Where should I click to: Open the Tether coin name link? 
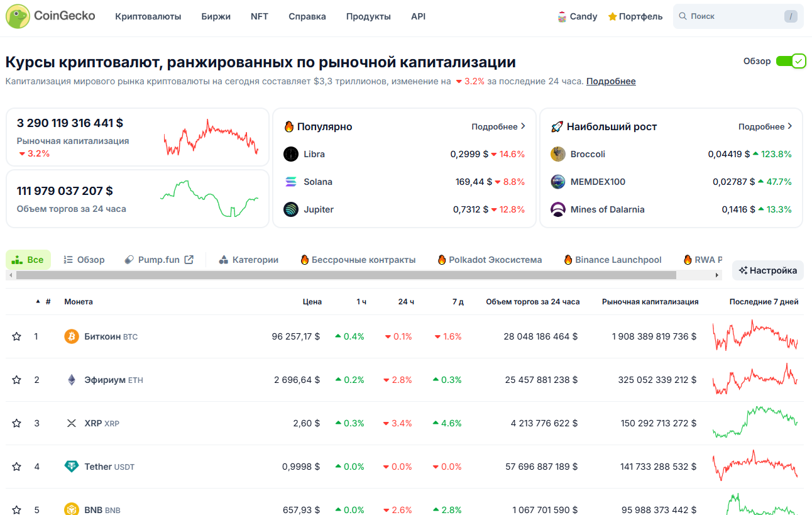click(x=98, y=467)
